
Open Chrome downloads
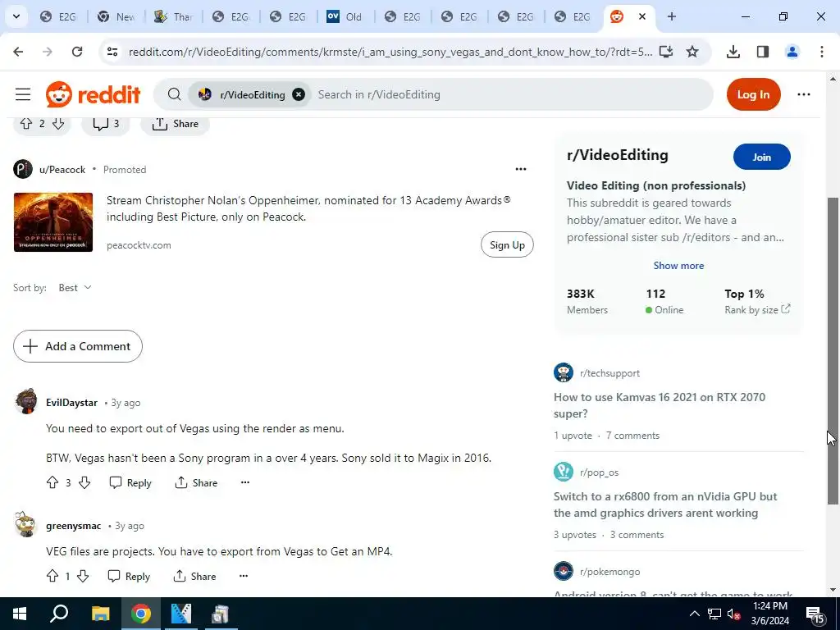click(733, 52)
